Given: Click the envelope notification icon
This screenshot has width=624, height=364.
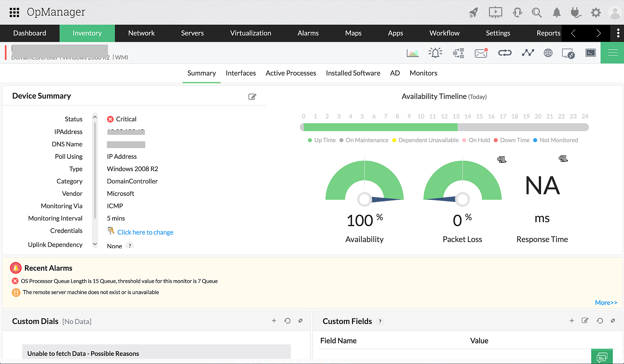Looking at the screenshot, I should [481, 53].
